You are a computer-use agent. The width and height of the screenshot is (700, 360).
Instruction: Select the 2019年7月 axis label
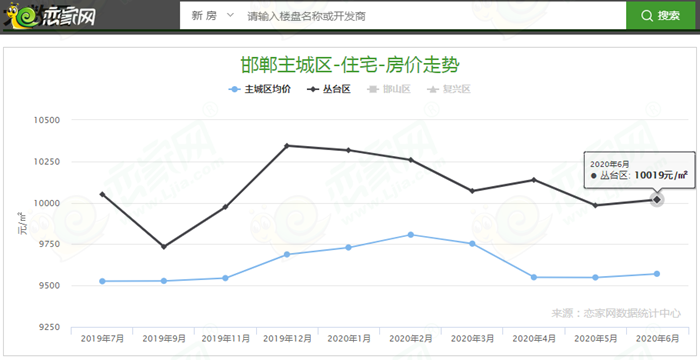102,339
